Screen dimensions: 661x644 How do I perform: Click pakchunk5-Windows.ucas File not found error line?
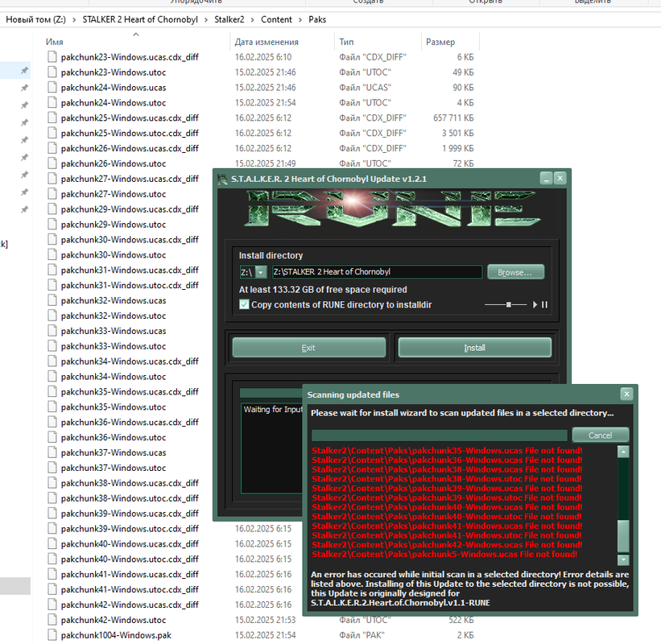click(x=444, y=554)
